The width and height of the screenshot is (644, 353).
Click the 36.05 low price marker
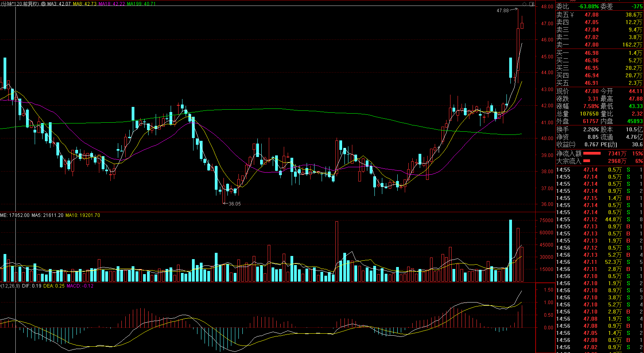[x=235, y=204]
